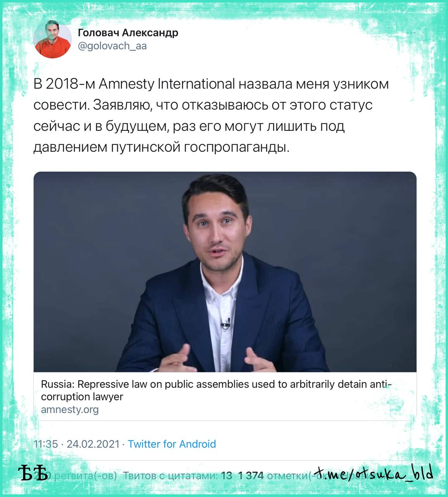View the 1 374 likes count
Viewport: 448px width, 497px height.
(x=251, y=476)
